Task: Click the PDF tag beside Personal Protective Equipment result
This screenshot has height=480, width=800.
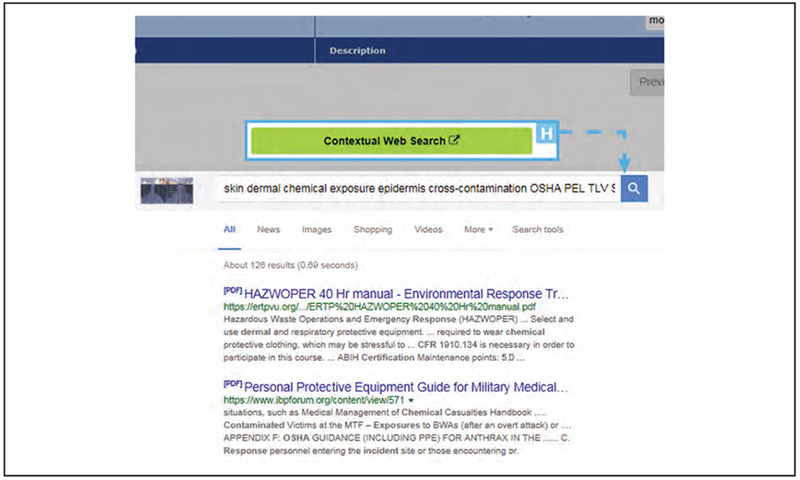Action: [233, 381]
